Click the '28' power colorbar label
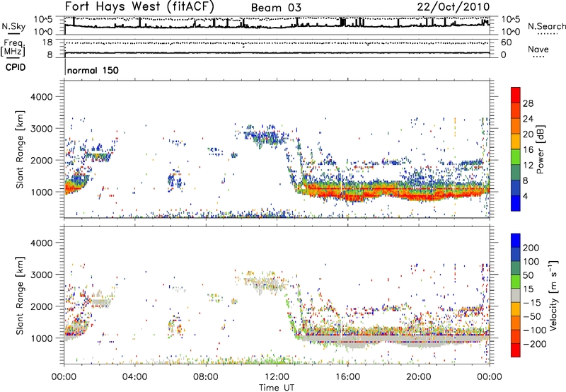This screenshot has width=566, height=392. point(528,103)
